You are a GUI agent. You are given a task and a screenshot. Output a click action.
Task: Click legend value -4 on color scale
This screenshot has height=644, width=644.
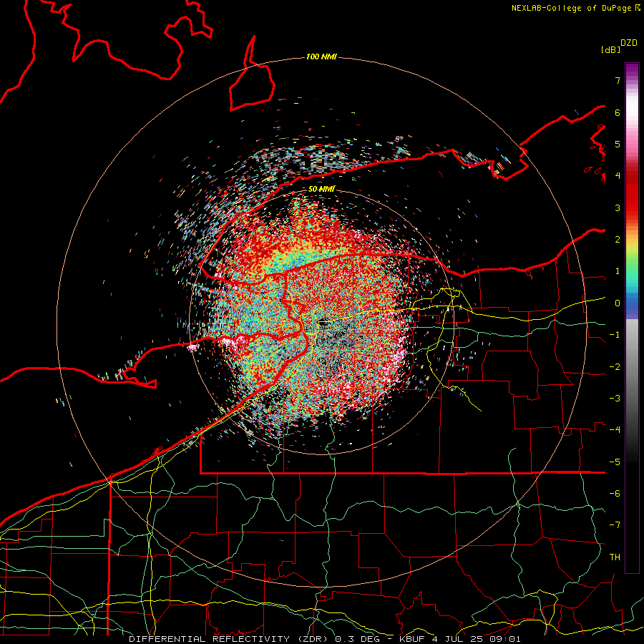pyautogui.click(x=615, y=430)
